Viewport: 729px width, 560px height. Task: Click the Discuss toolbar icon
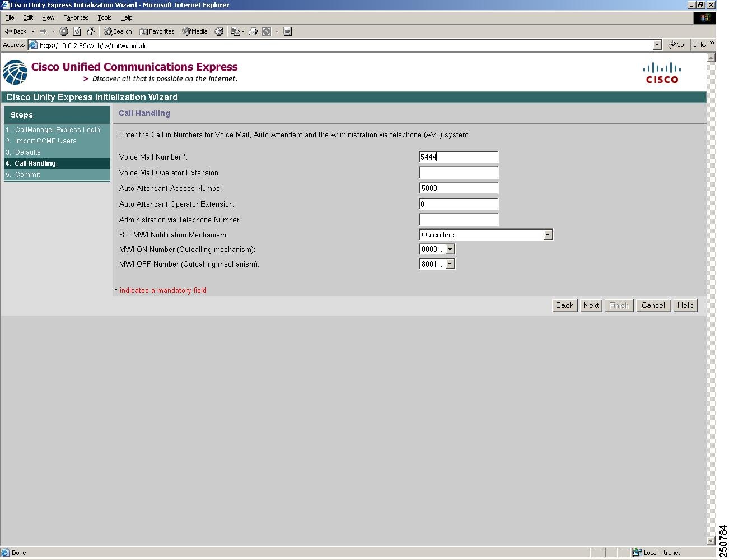287,31
